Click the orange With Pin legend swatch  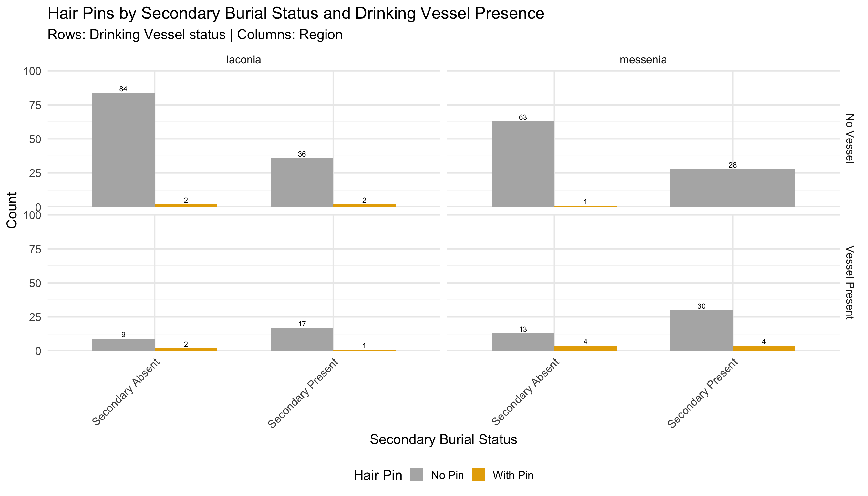click(478, 475)
